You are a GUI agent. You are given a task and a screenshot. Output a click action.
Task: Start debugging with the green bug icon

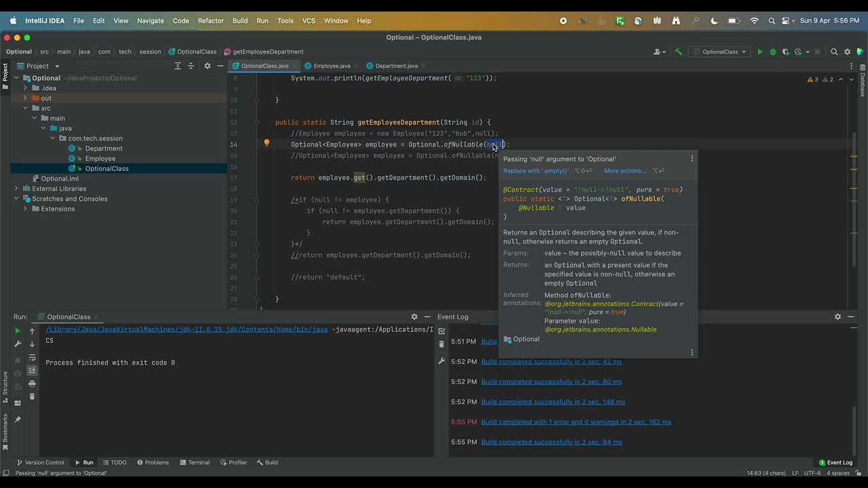coord(772,52)
